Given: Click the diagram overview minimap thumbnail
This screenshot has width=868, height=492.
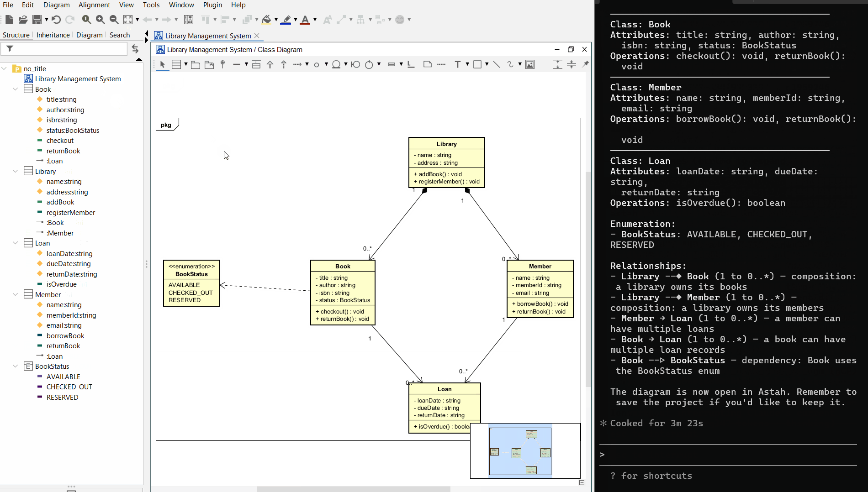Looking at the screenshot, I should point(520,451).
